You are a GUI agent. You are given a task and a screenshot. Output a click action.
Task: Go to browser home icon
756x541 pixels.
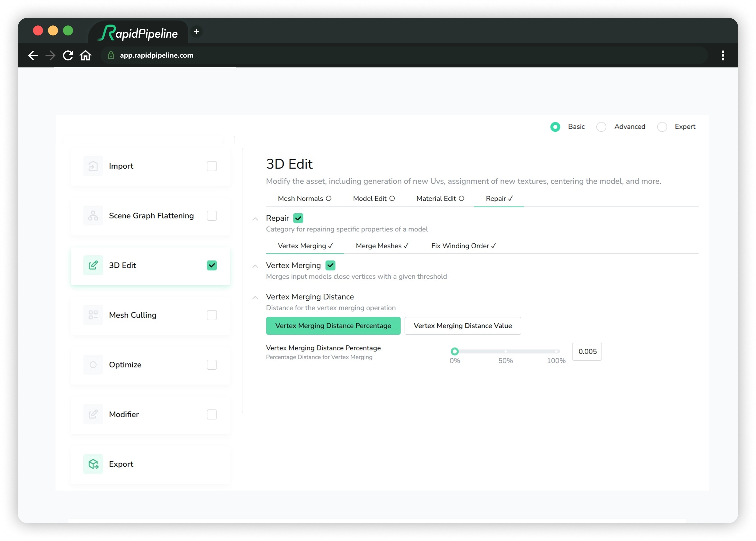(x=86, y=55)
